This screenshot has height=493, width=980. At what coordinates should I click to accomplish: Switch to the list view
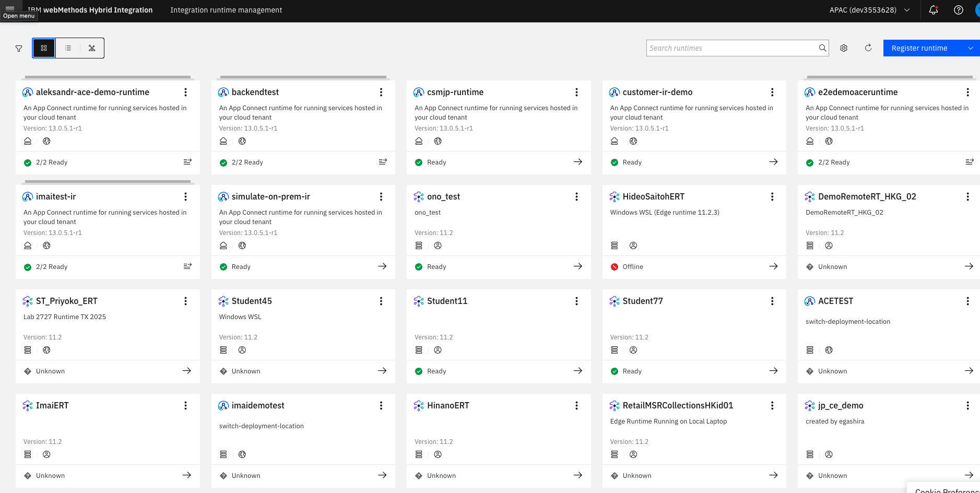click(x=68, y=48)
